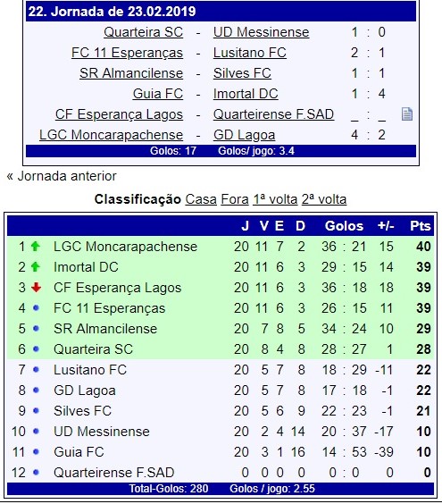Screen dimensions: 442x504
Task: Open Silves FC fixture link
Action: 242,73
